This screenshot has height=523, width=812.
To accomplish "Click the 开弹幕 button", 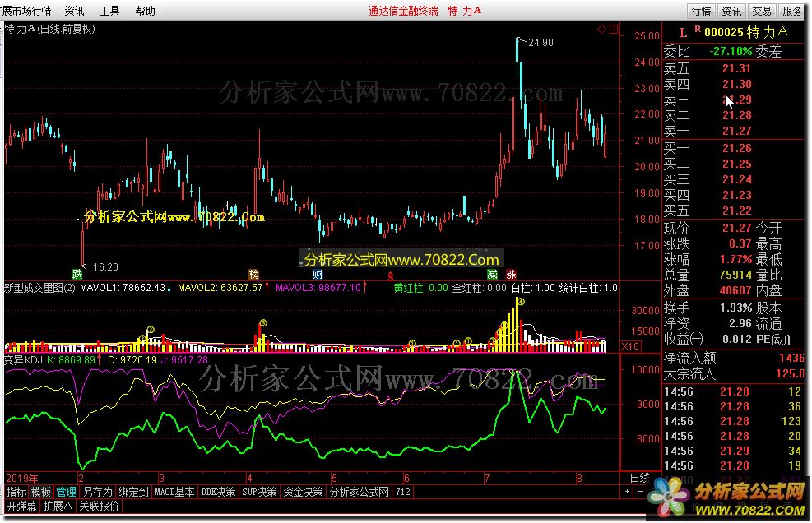I will 21,506.
